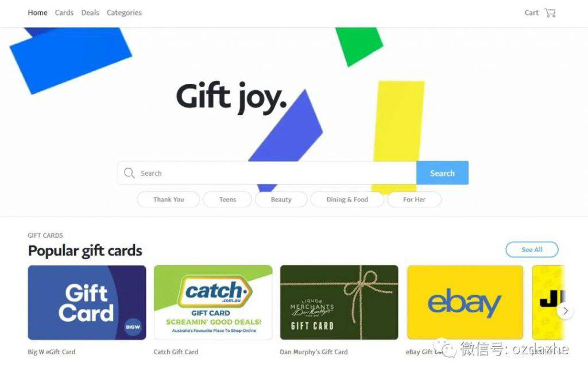Open the Cards menu item

[64, 13]
